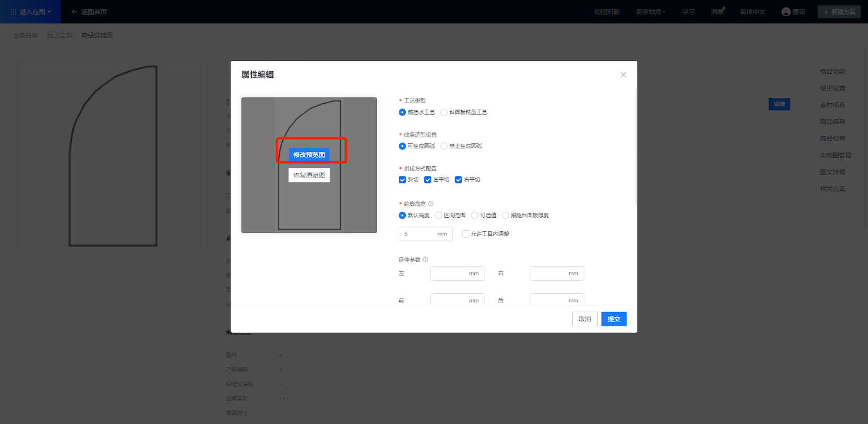Click the default height input showing 5
This screenshot has height=424, width=868.
(x=419, y=234)
